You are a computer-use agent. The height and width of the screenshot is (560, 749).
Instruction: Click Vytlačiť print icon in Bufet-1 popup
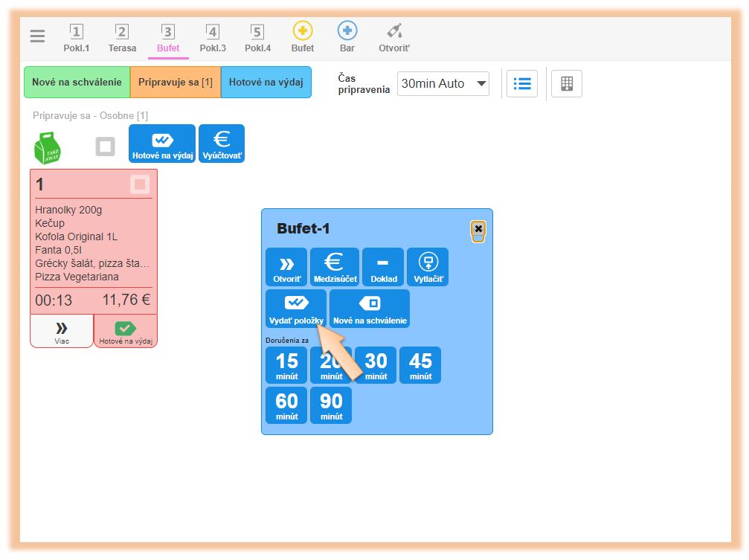(x=428, y=267)
